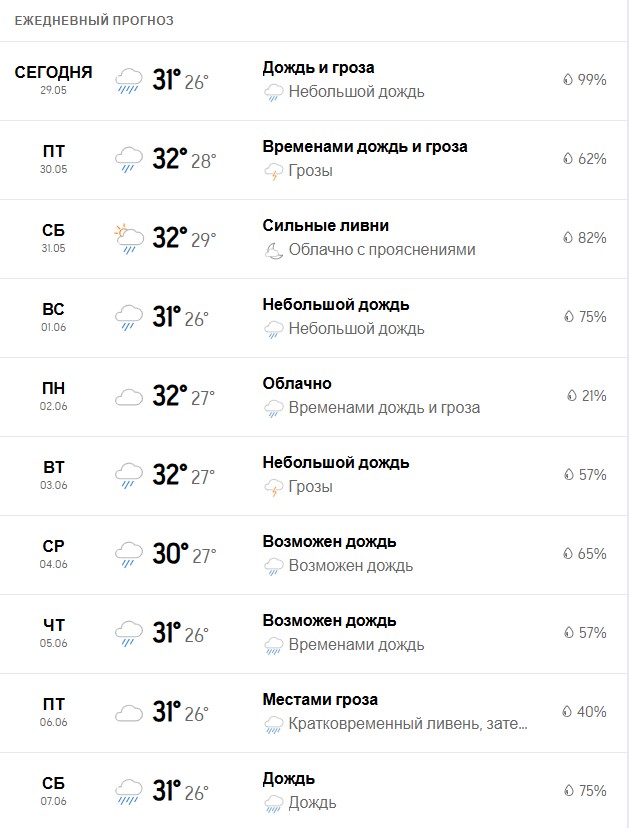
Task: Click the cloudy icon for Monday 02.06
Action: (129, 397)
